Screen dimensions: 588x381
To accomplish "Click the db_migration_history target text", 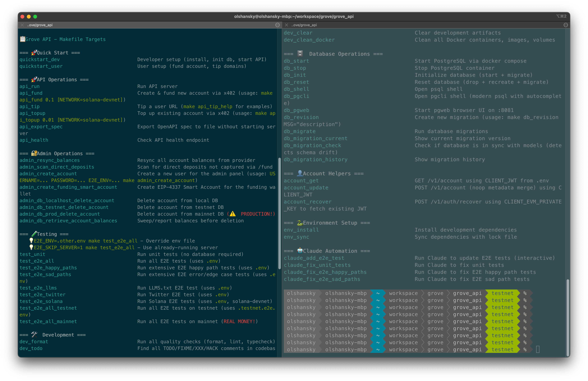I will 316,159.
